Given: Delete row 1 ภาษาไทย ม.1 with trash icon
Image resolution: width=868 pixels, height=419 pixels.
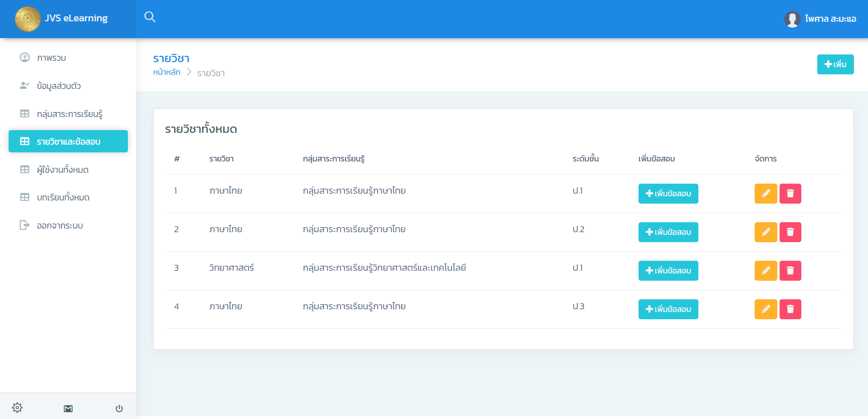Looking at the screenshot, I should pos(790,194).
